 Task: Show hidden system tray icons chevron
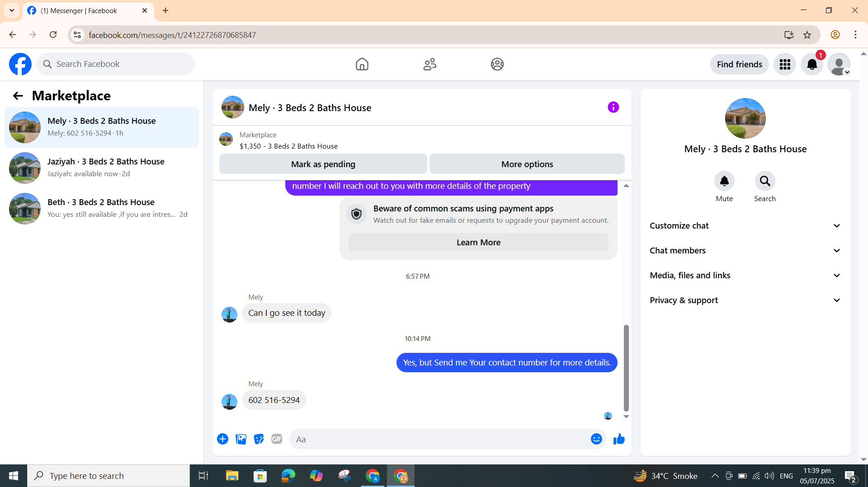(x=715, y=476)
